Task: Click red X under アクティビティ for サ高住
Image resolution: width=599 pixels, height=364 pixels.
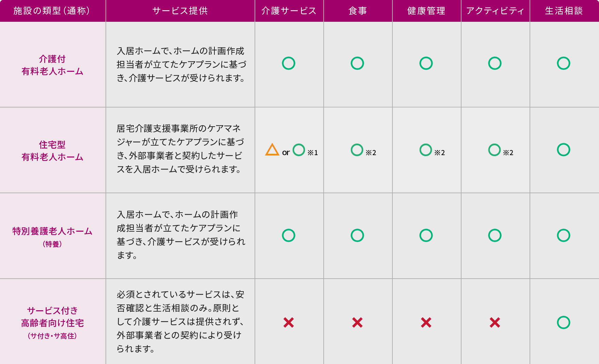Action: click(x=495, y=322)
